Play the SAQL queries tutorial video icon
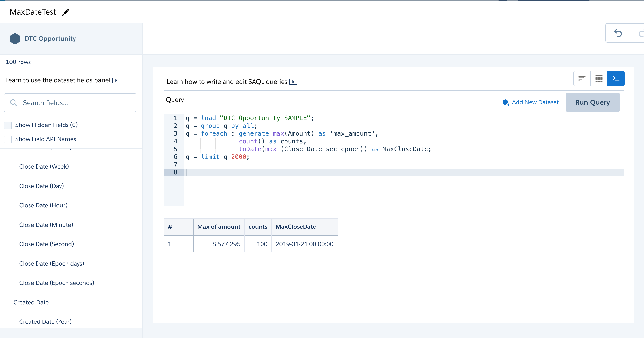 click(x=293, y=82)
